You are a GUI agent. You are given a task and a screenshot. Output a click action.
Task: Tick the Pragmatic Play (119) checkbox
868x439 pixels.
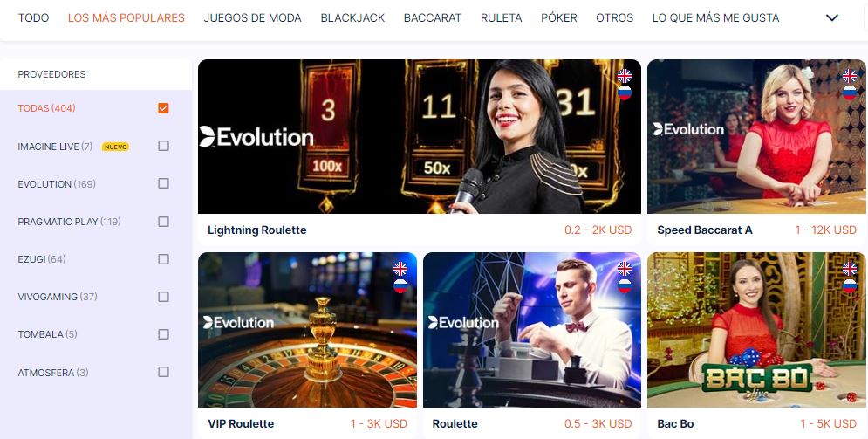163,222
